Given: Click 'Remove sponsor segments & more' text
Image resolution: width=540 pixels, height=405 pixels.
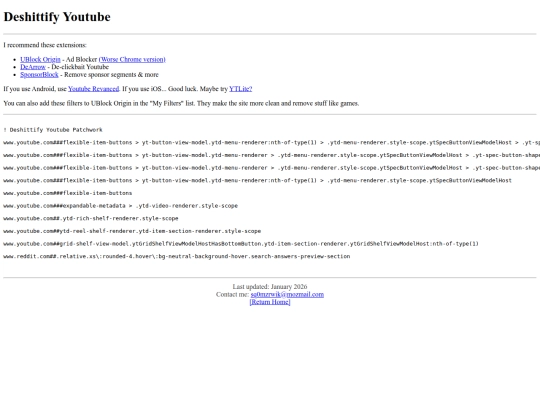Looking at the screenshot, I should pyautogui.click(x=111, y=74).
